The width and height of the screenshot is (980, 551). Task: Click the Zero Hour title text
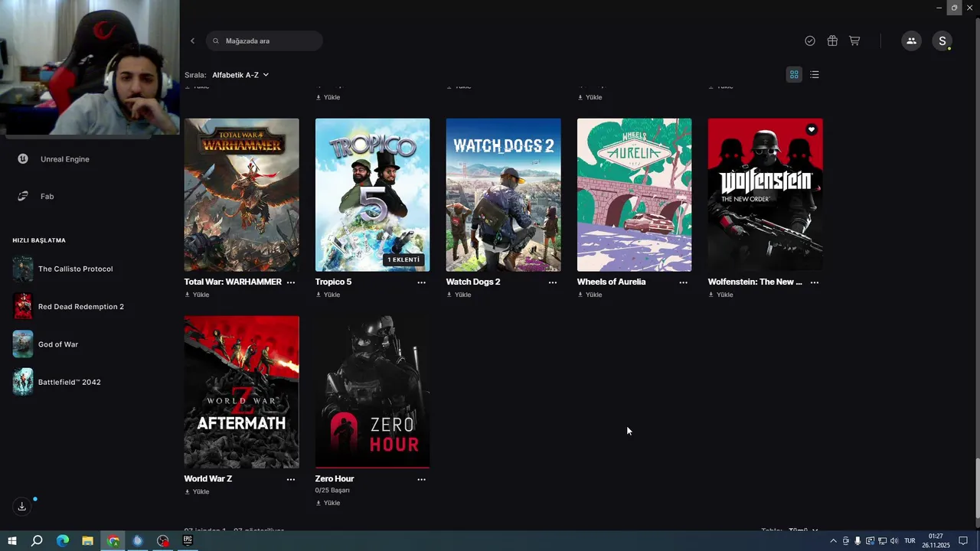pyautogui.click(x=335, y=479)
